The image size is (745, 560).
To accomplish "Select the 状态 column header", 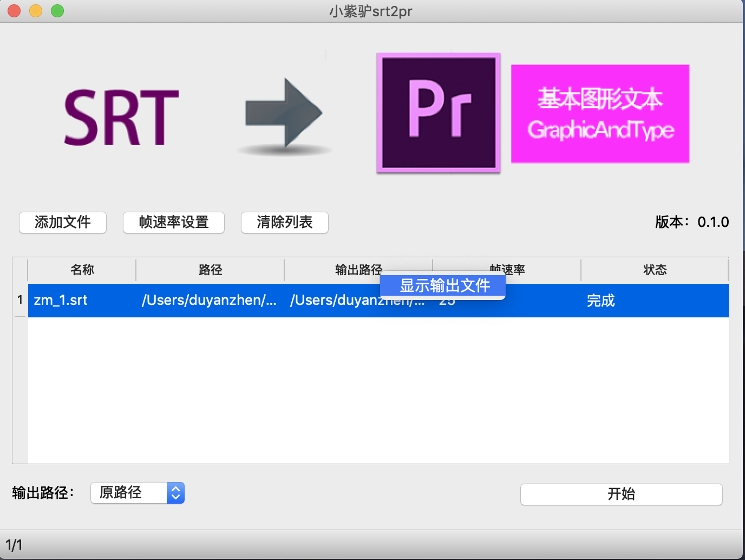I will (x=655, y=270).
